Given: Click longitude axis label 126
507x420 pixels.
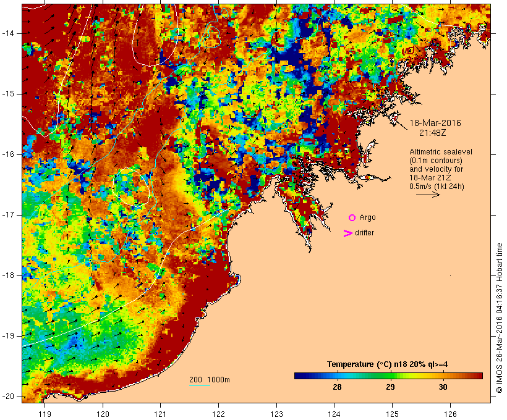Looking at the screenshot, I should pos(450,414).
